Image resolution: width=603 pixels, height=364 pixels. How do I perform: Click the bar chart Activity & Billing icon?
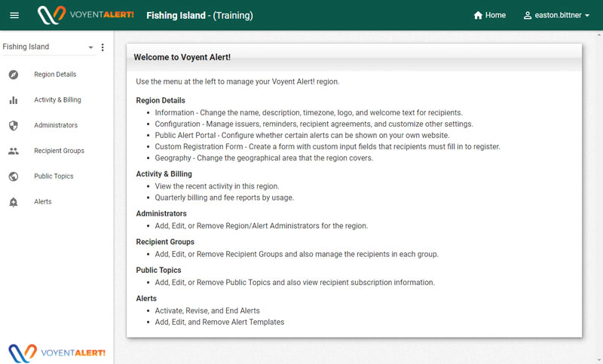click(14, 100)
